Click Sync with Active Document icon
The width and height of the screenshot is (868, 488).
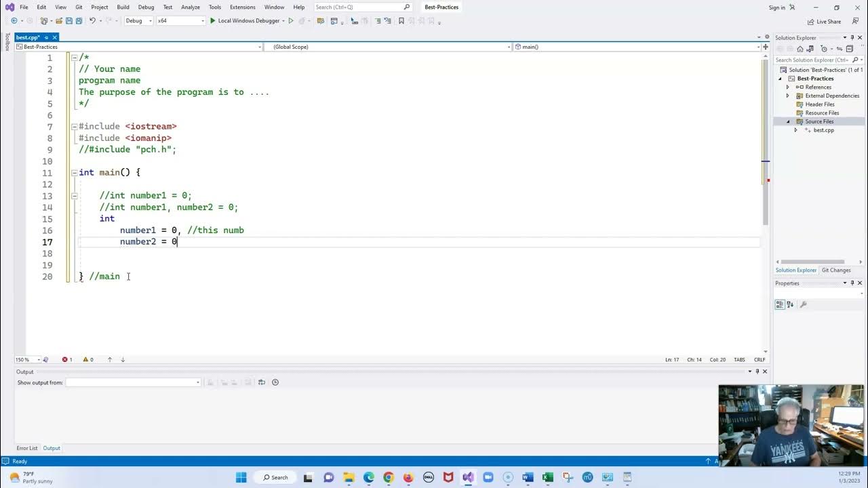click(840, 49)
